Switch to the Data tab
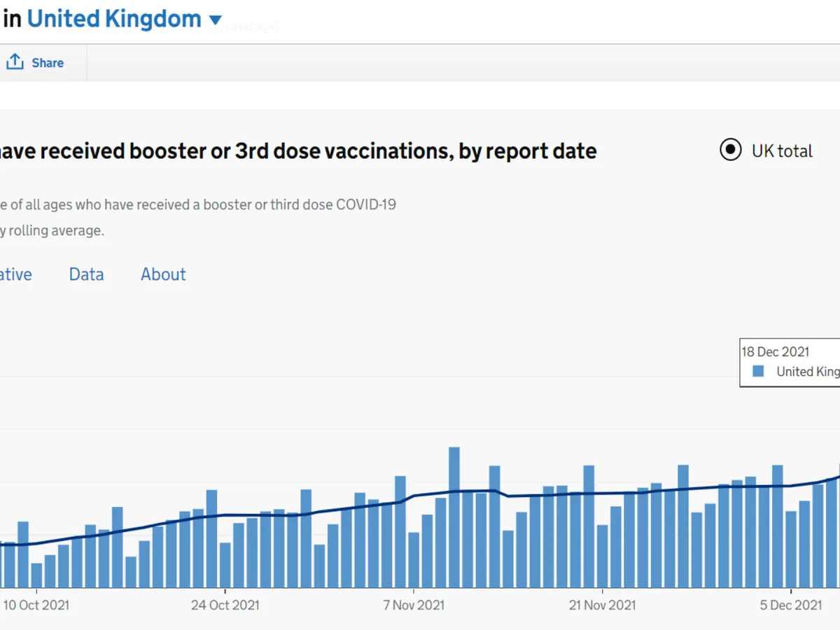The height and width of the screenshot is (630, 840). (x=86, y=274)
